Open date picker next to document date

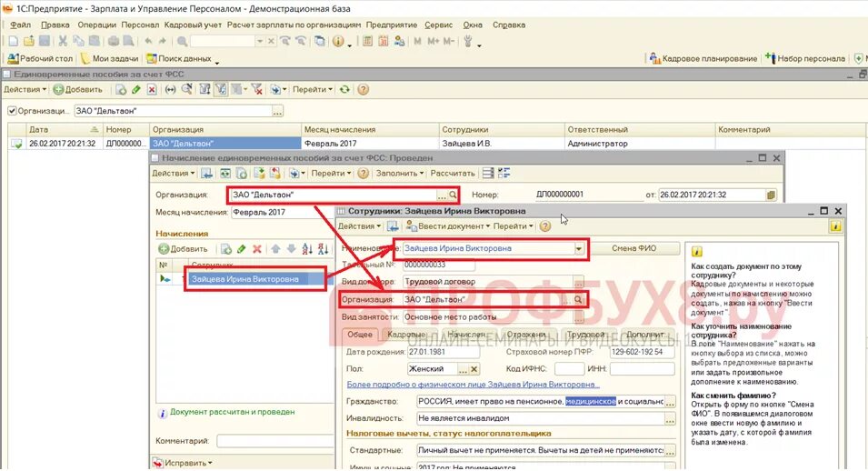coord(771,195)
